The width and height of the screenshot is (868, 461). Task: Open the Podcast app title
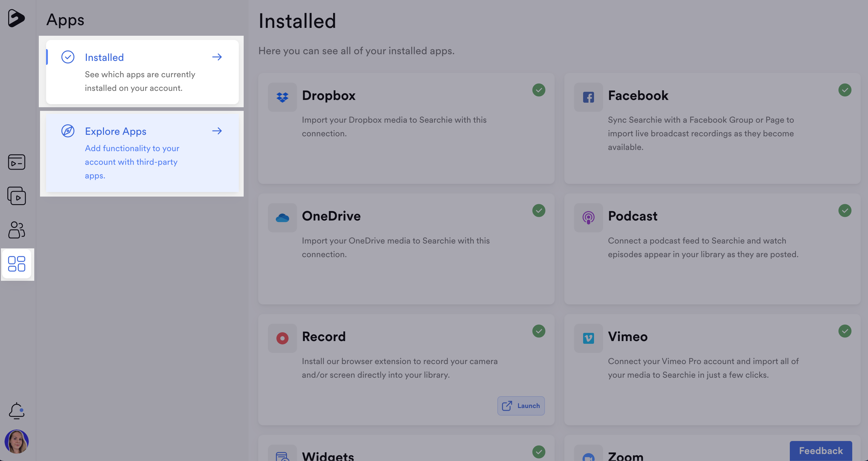click(x=633, y=216)
